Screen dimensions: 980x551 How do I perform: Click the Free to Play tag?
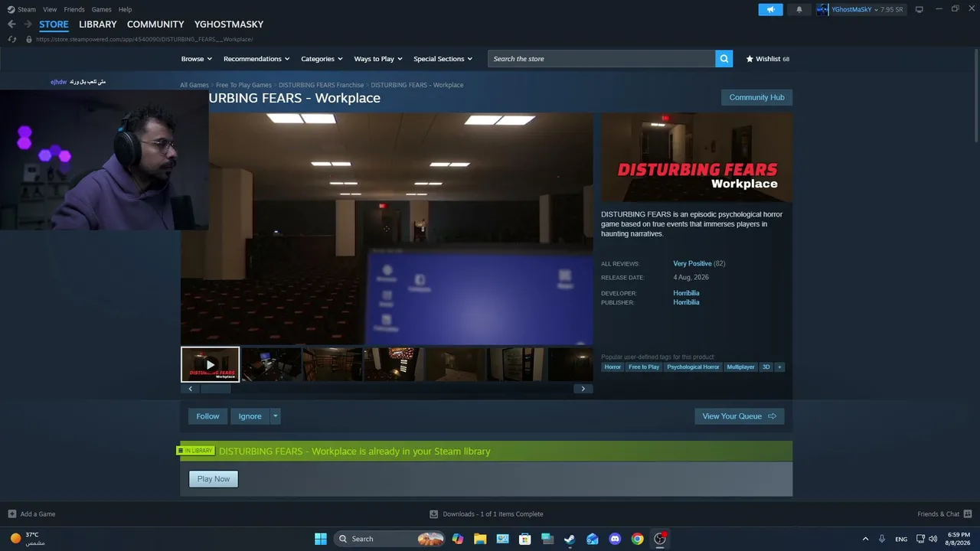pyautogui.click(x=644, y=367)
